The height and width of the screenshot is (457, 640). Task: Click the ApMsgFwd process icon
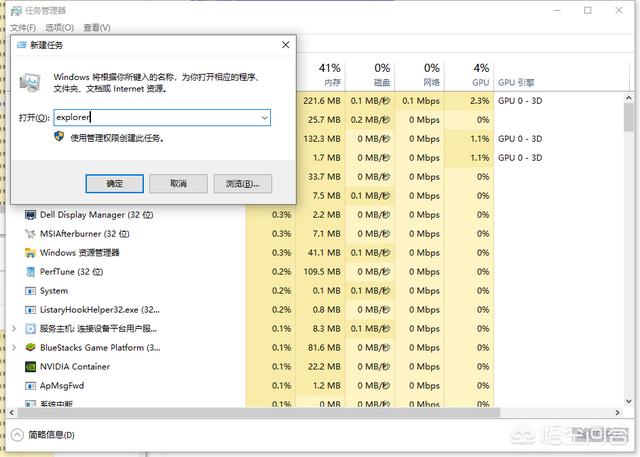coord(30,386)
